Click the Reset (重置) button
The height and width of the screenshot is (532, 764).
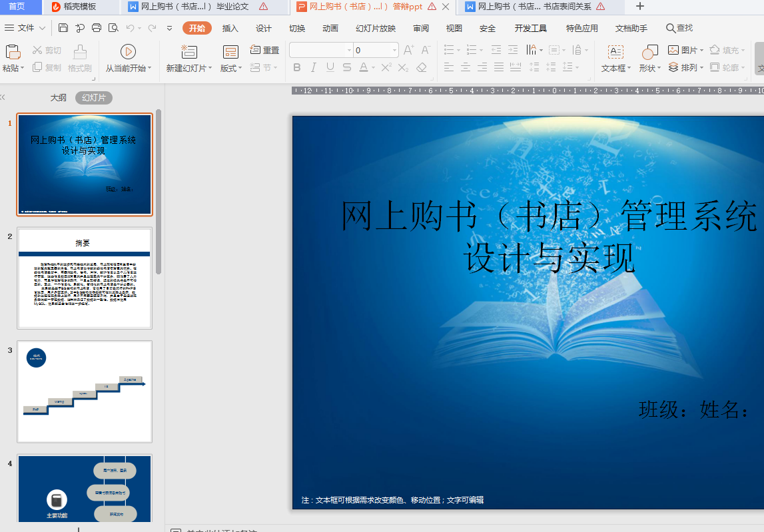264,50
